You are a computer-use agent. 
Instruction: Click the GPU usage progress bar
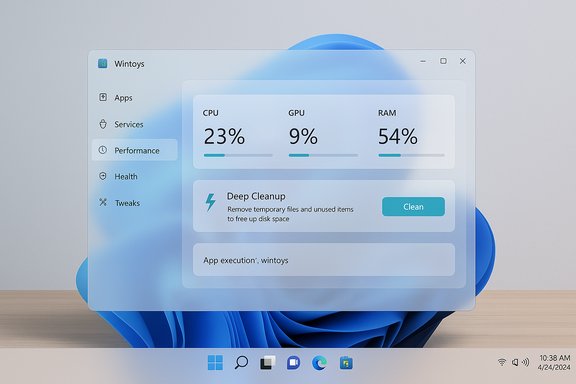pyautogui.click(x=323, y=155)
